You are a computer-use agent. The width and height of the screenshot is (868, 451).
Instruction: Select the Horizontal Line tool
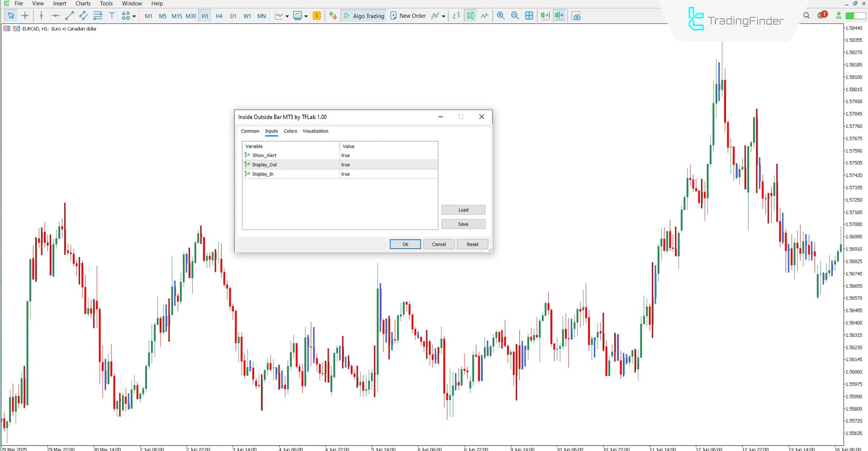click(x=55, y=15)
